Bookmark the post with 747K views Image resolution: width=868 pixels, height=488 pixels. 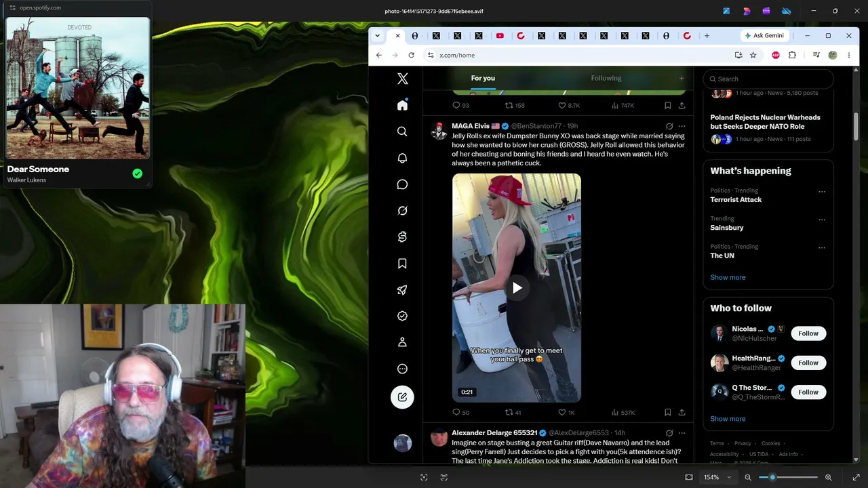[x=668, y=106]
